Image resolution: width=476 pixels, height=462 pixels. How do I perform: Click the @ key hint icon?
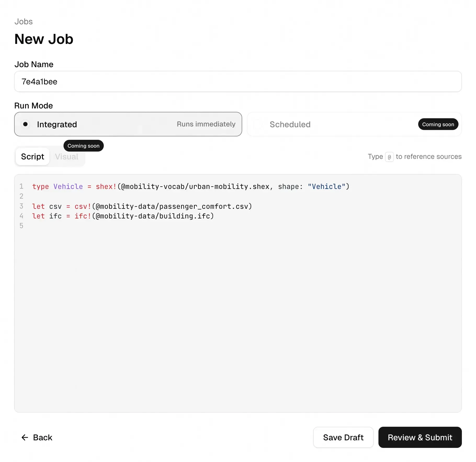tap(389, 157)
